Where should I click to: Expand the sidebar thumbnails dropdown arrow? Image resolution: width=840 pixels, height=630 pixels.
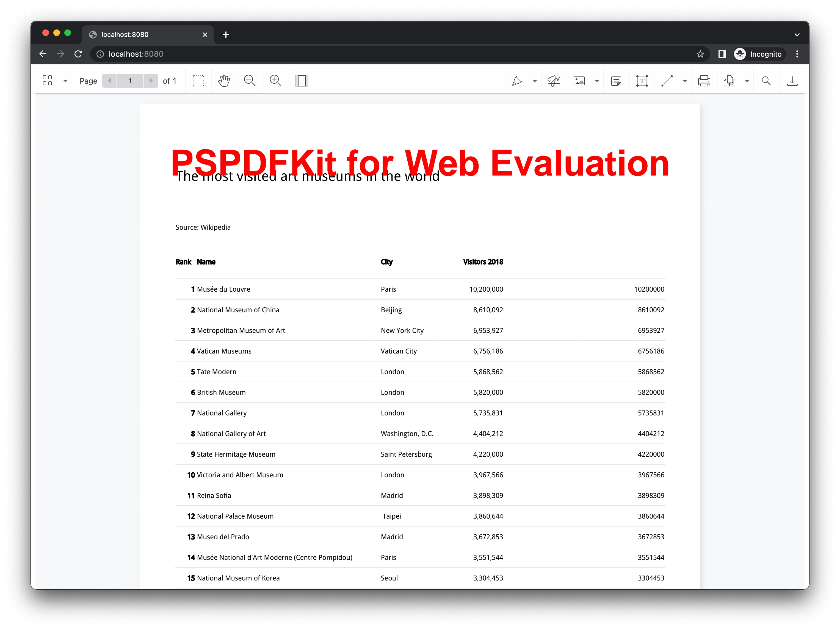(x=65, y=81)
